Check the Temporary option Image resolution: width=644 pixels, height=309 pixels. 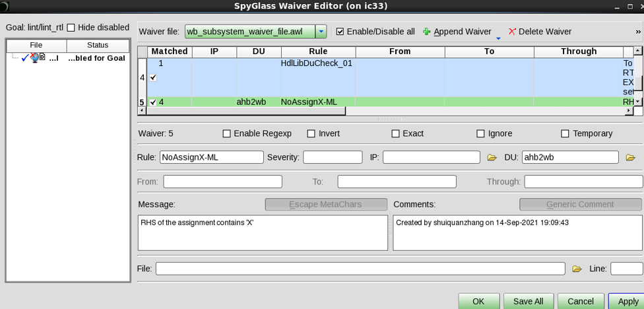(565, 133)
